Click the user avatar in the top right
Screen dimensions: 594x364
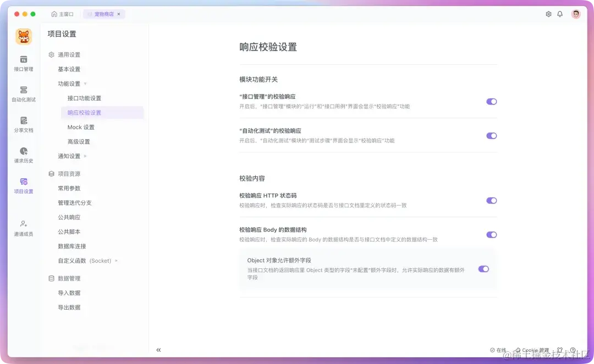click(x=575, y=14)
